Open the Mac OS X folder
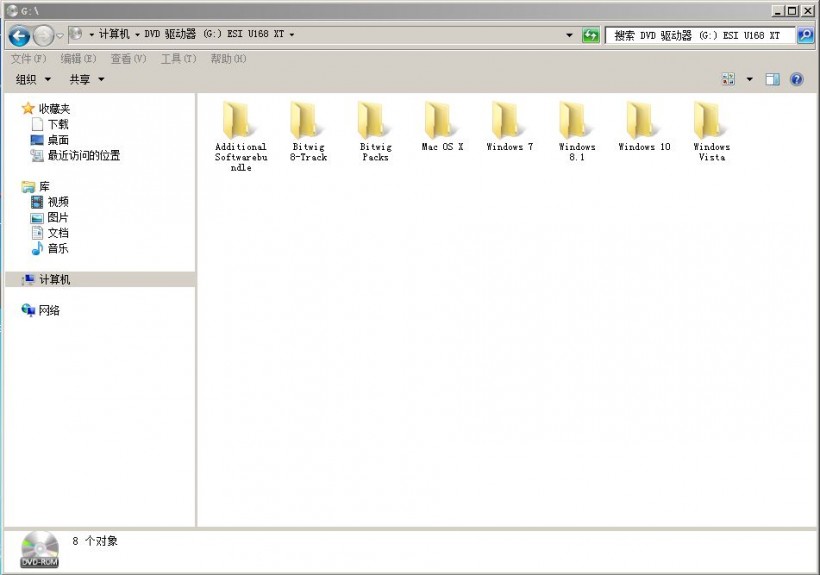The width and height of the screenshot is (820, 575). pyautogui.click(x=442, y=122)
